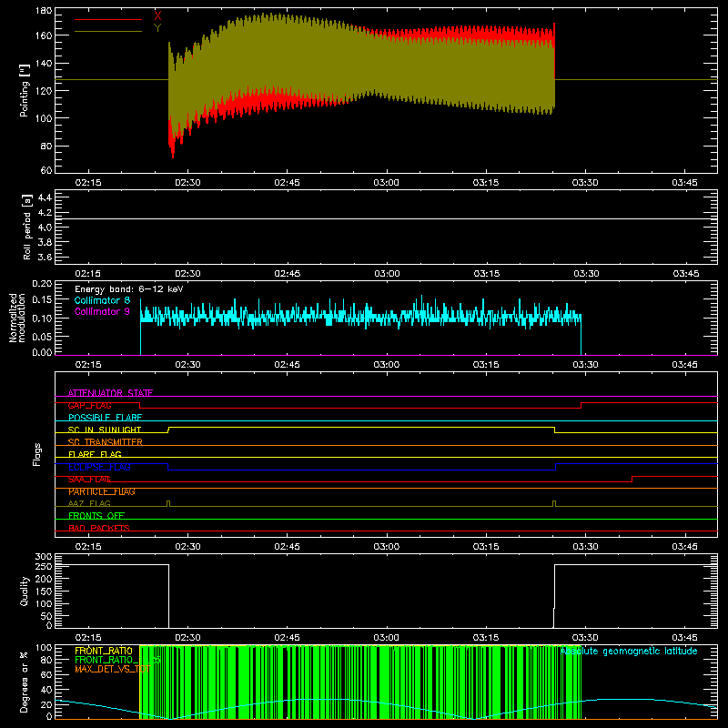Select the 'Pointing' vertical axis title

[25, 90]
